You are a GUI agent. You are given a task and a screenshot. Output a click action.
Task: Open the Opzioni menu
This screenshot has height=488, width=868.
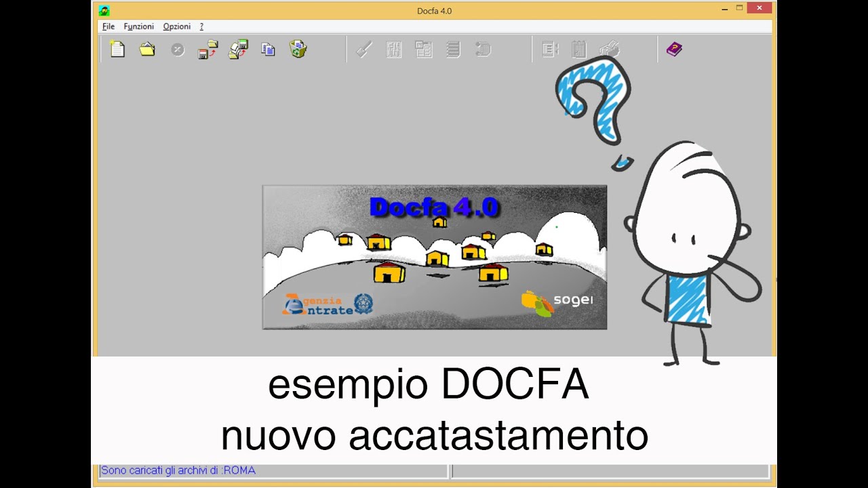coord(176,26)
